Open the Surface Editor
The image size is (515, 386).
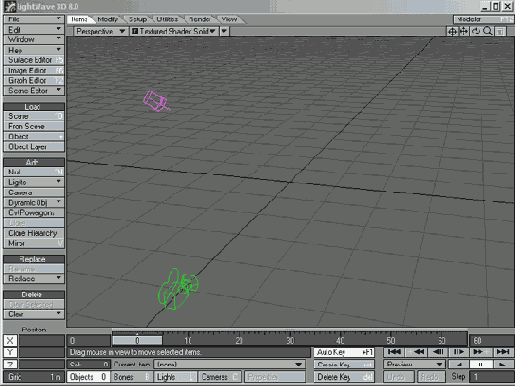(34, 60)
